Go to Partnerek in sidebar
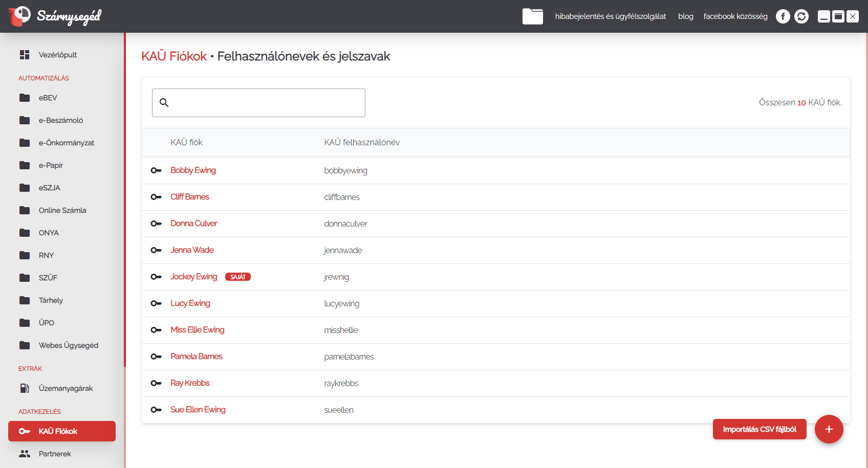The height and width of the screenshot is (468, 868). 55,454
